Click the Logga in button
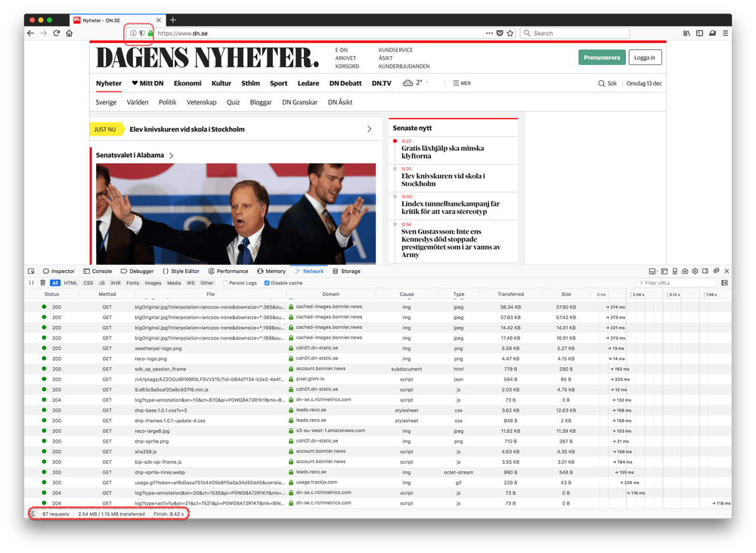The width and height of the screenshot is (756, 553). (646, 57)
